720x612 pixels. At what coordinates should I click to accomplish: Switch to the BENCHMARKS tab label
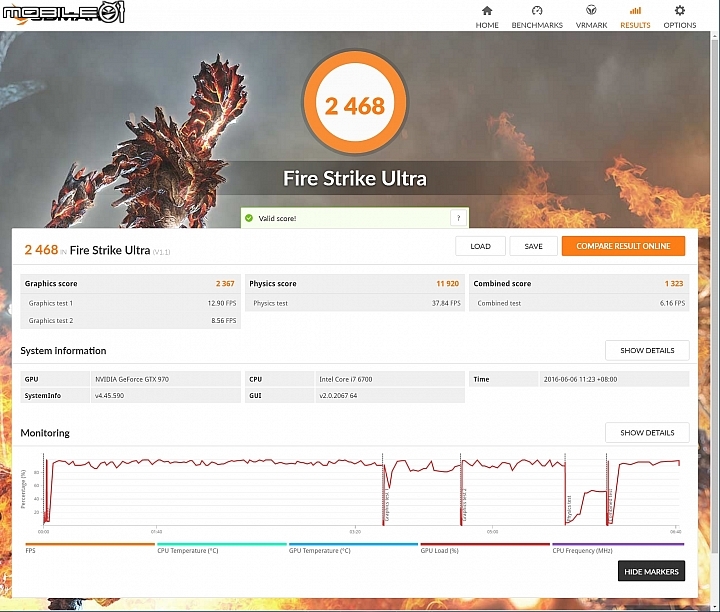(x=537, y=25)
